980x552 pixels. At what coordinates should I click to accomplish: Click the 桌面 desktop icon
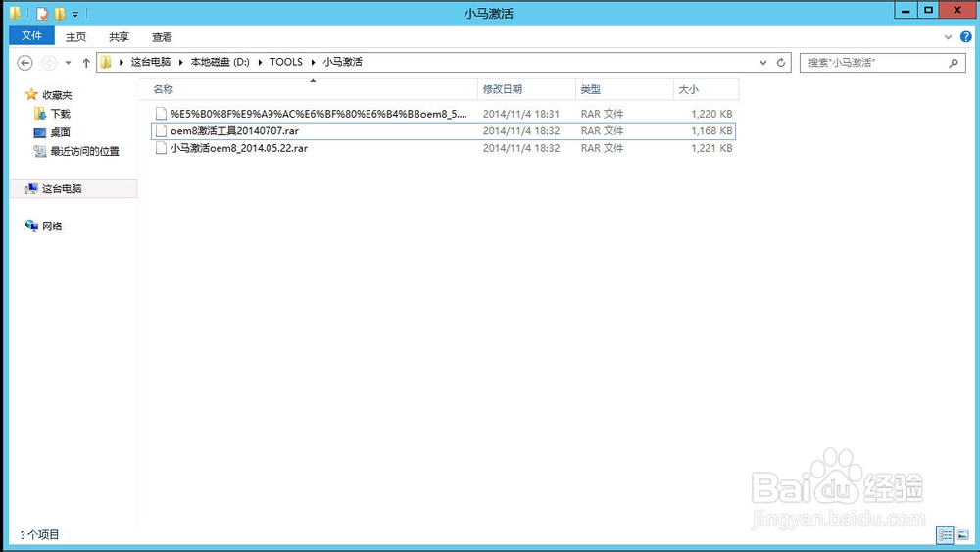click(40, 132)
